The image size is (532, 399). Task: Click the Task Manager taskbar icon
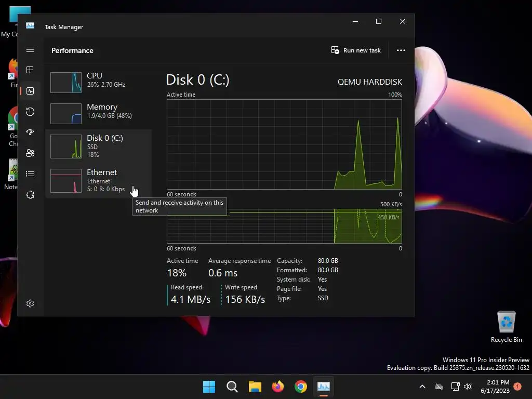coord(323,387)
